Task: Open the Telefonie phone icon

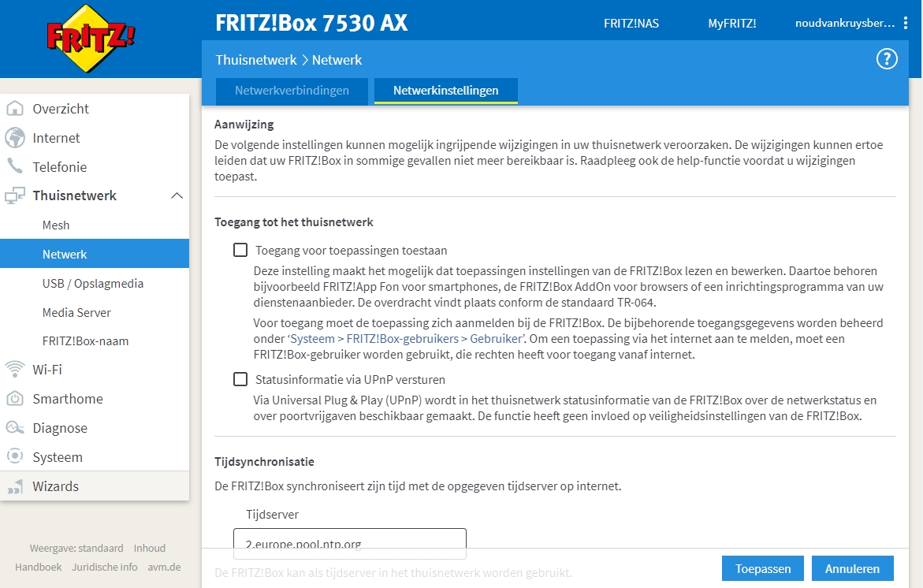Action: [14, 166]
